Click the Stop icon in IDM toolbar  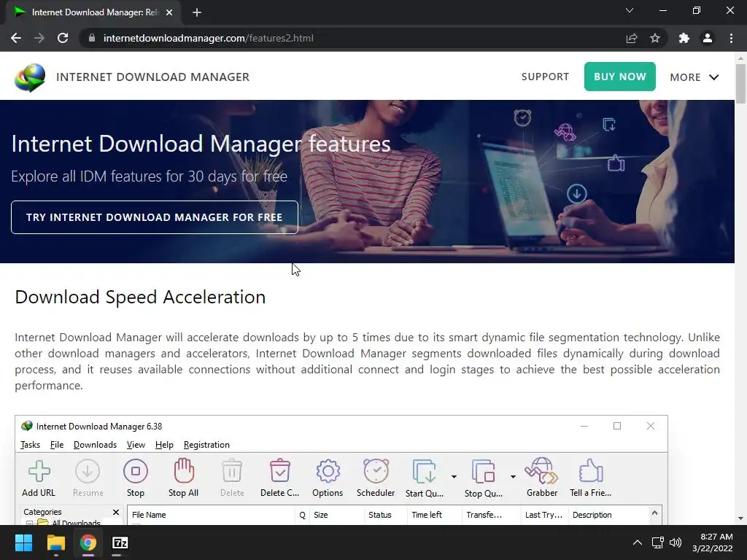pyautogui.click(x=135, y=478)
